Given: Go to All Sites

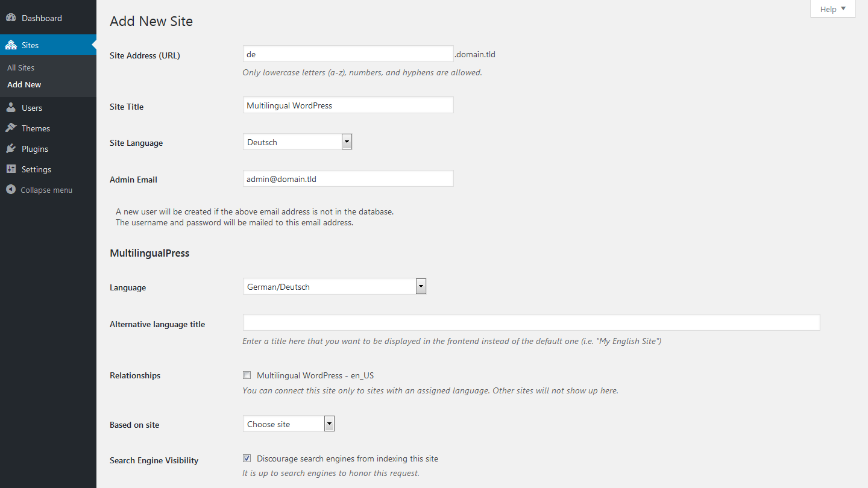Looking at the screenshot, I should (20, 67).
